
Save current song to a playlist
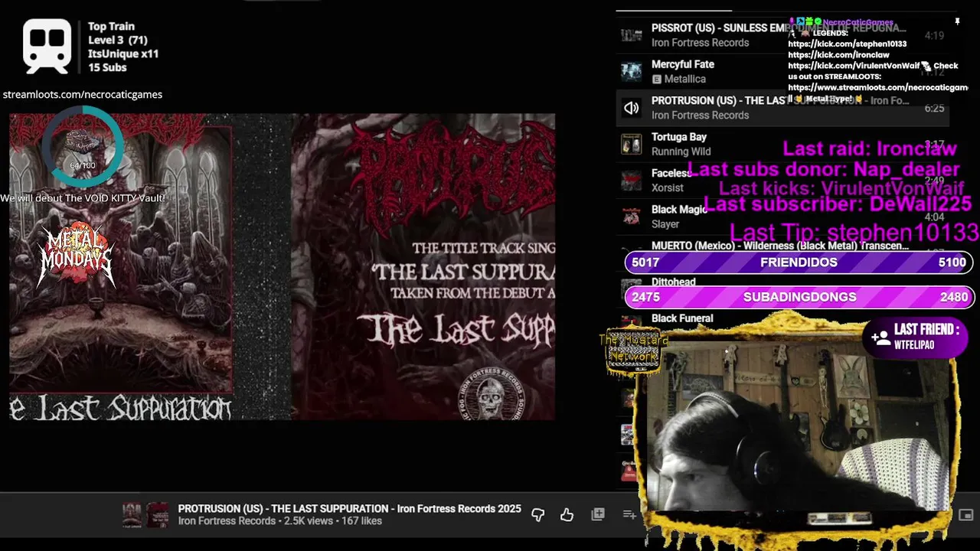coord(598,515)
